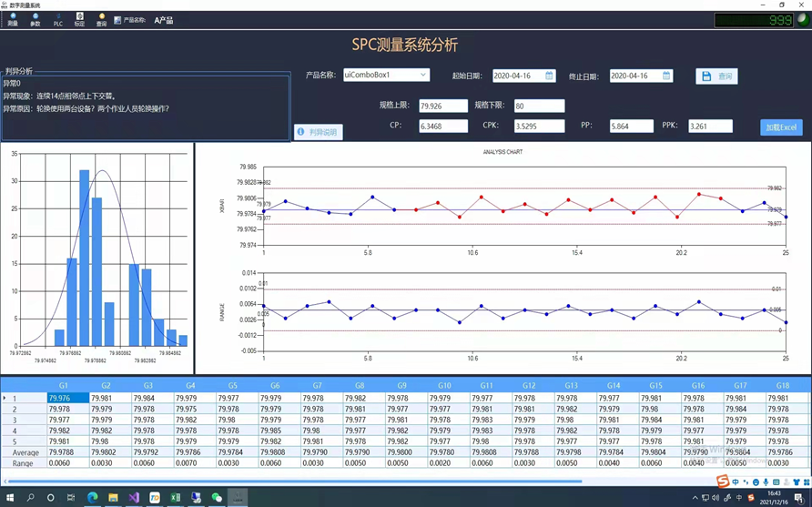Click the 参数 (Parameters) toolbar icon
The width and height of the screenshot is (812, 507).
(35, 19)
